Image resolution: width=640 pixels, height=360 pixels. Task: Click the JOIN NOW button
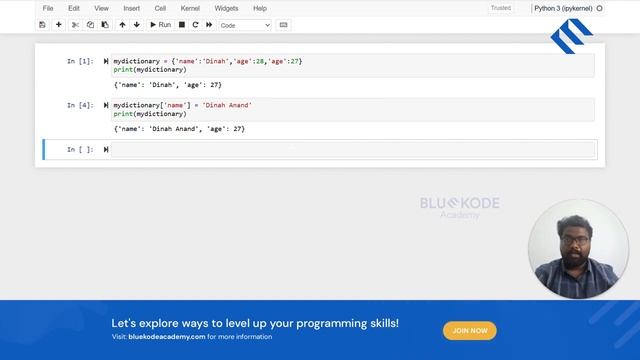coord(470,331)
